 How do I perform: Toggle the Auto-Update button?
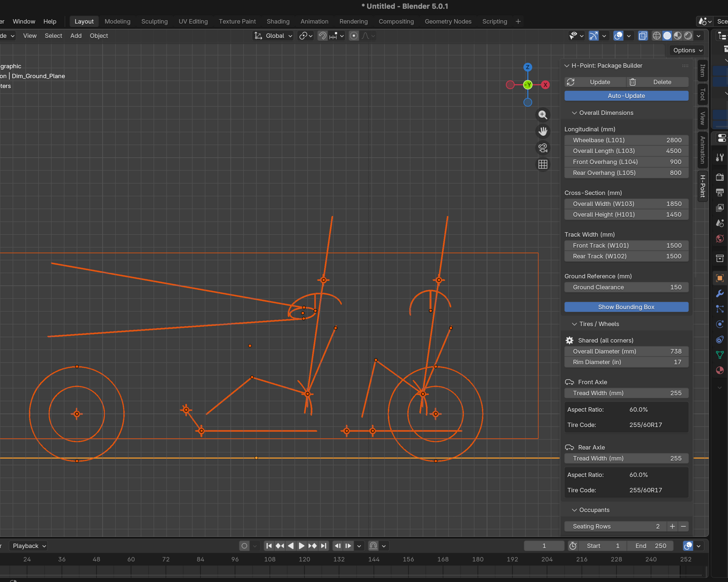pyautogui.click(x=626, y=96)
